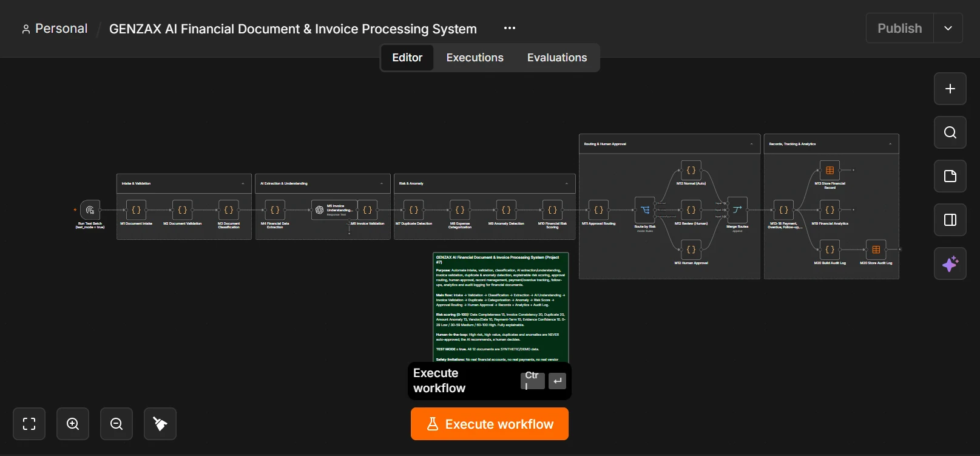Collapse the AI Extraction & Understanding group
Screen dimensions: 980x456
(x=382, y=183)
